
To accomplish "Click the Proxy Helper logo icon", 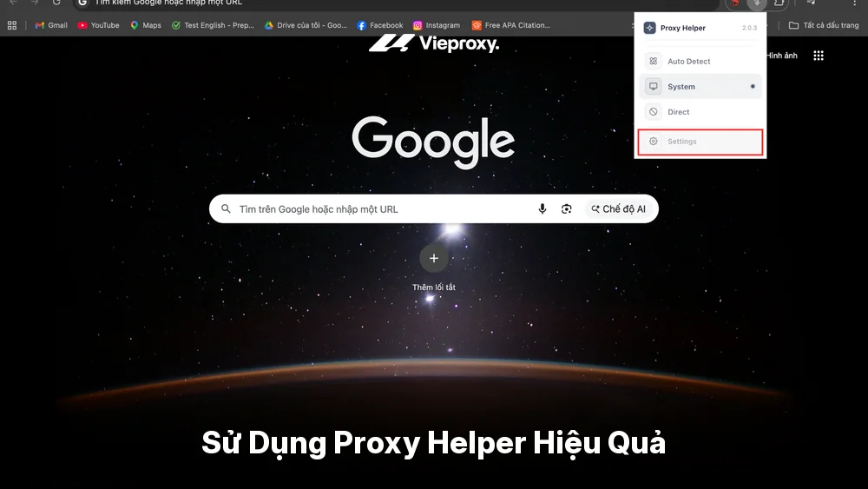I will tap(650, 28).
